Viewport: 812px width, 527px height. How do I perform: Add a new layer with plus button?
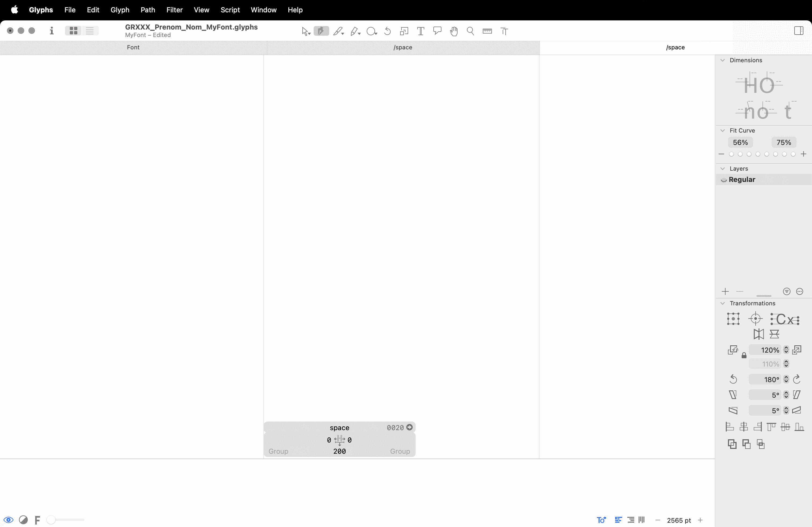[725, 291]
